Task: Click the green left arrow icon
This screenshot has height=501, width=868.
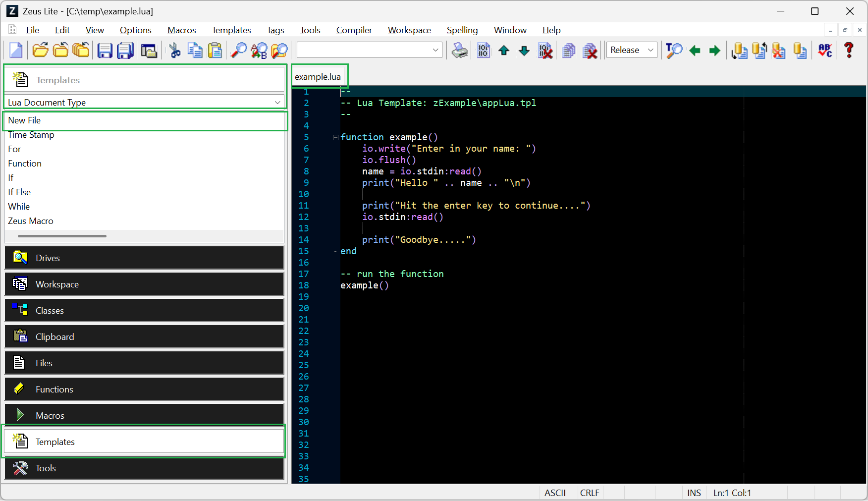Action: pyautogui.click(x=695, y=50)
